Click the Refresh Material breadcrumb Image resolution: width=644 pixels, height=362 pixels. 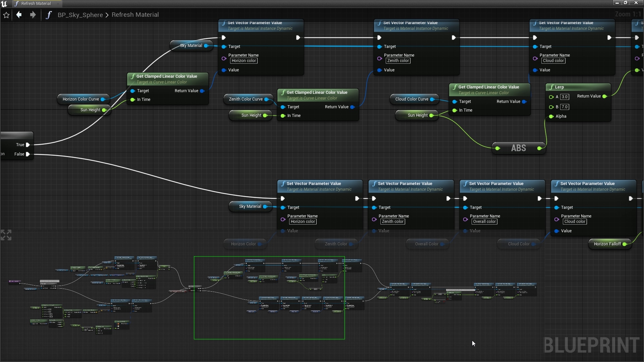[135, 15]
